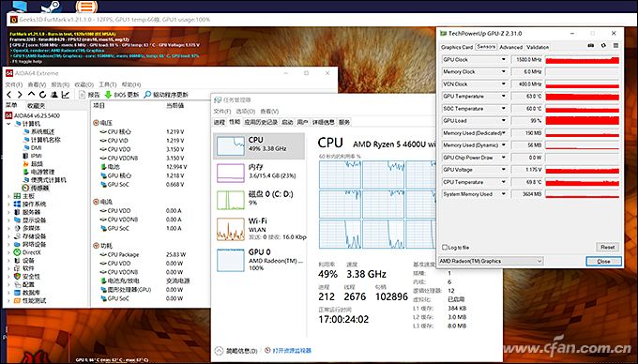Open 打开资源监视器 resource monitor link
This screenshot has width=638, height=364.
click(x=288, y=350)
